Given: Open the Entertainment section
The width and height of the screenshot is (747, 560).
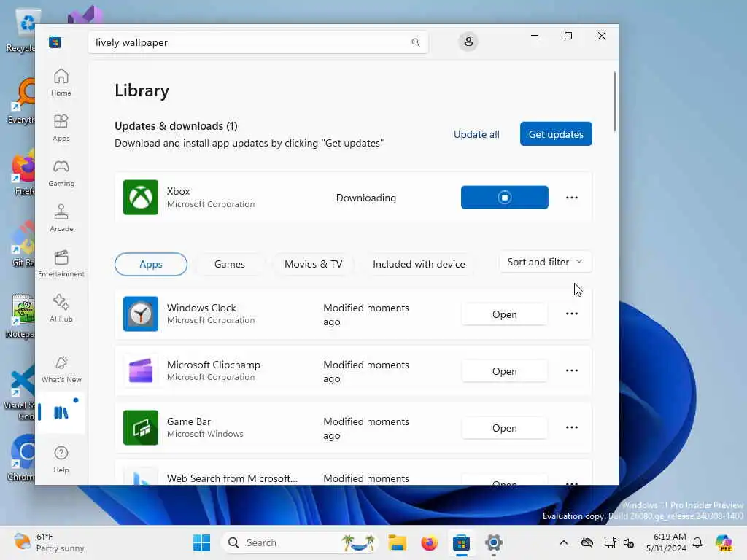Looking at the screenshot, I should [61, 263].
